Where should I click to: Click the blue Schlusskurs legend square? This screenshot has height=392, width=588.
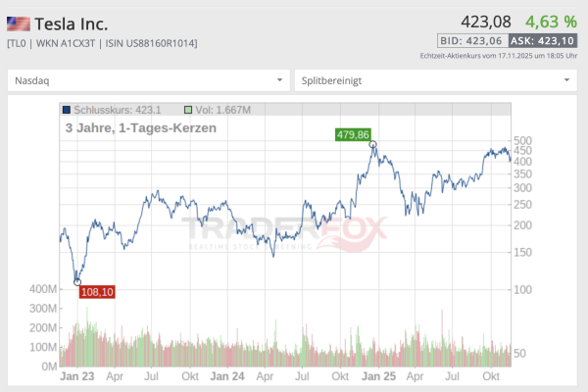point(67,111)
